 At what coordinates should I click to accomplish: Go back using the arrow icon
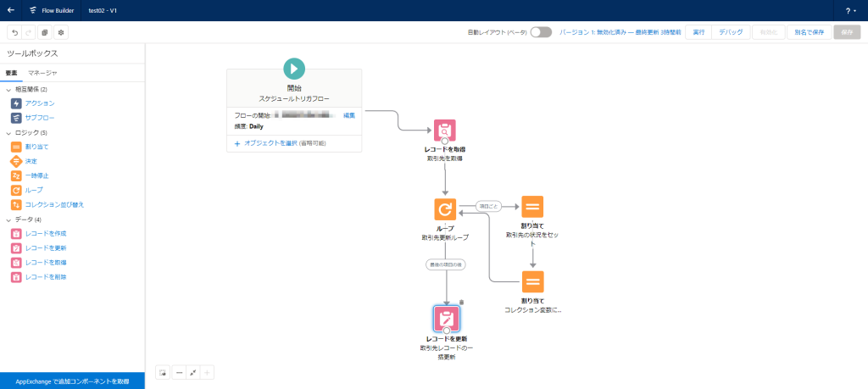[x=10, y=10]
